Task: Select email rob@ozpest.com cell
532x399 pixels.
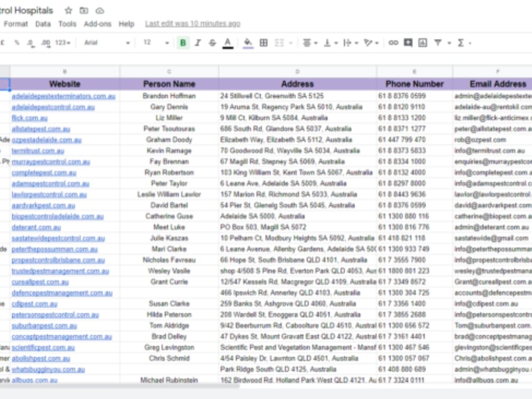Action: click(492, 140)
